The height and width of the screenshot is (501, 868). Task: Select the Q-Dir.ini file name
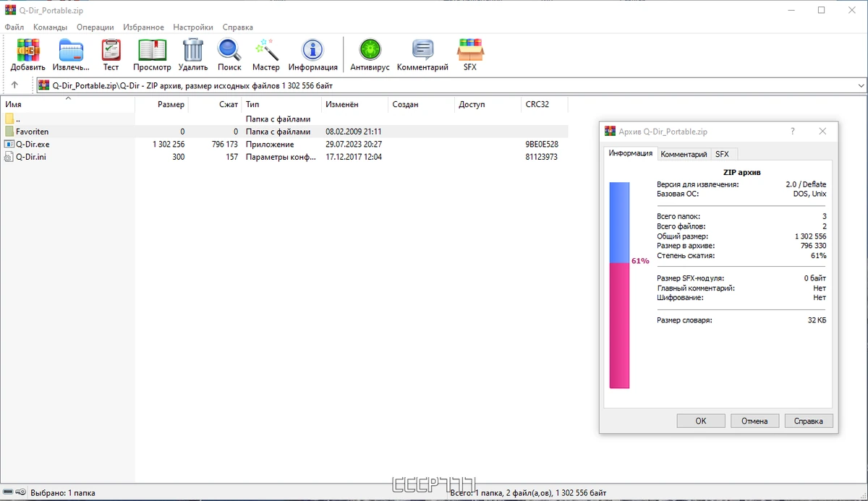(x=31, y=156)
